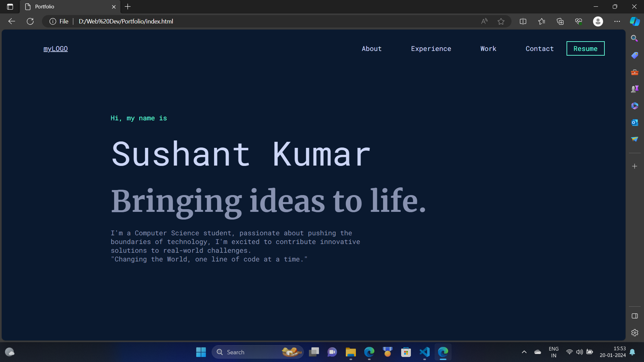
Task: Open the Edge browser profile menu
Action: point(598,21)
